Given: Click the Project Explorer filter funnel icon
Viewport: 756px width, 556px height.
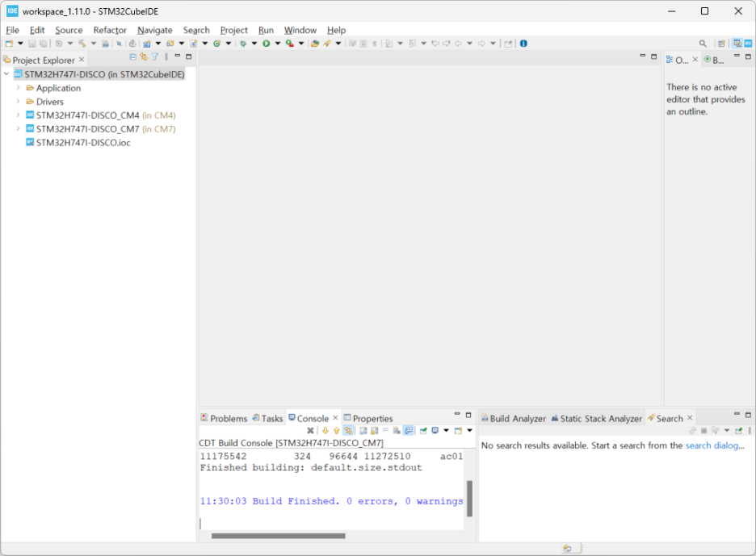Looking at the screenshot, I should [x=155, y=56].
